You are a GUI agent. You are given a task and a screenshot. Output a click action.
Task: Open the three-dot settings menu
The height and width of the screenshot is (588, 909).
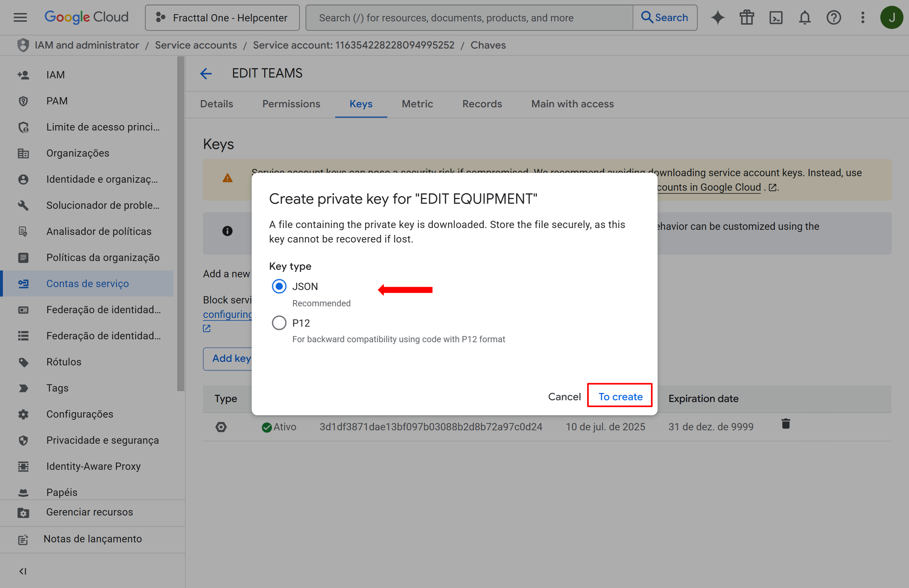pos(862,17)
